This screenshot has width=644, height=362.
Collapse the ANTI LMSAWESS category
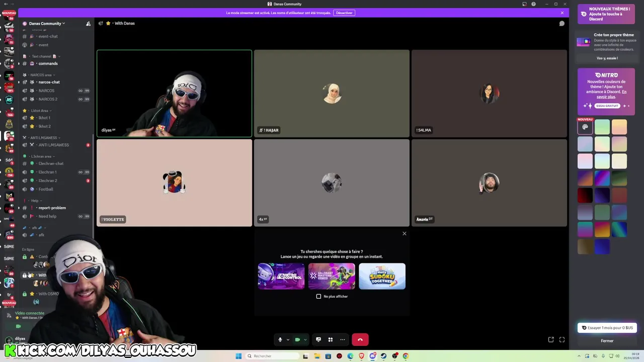coord(43,138)
